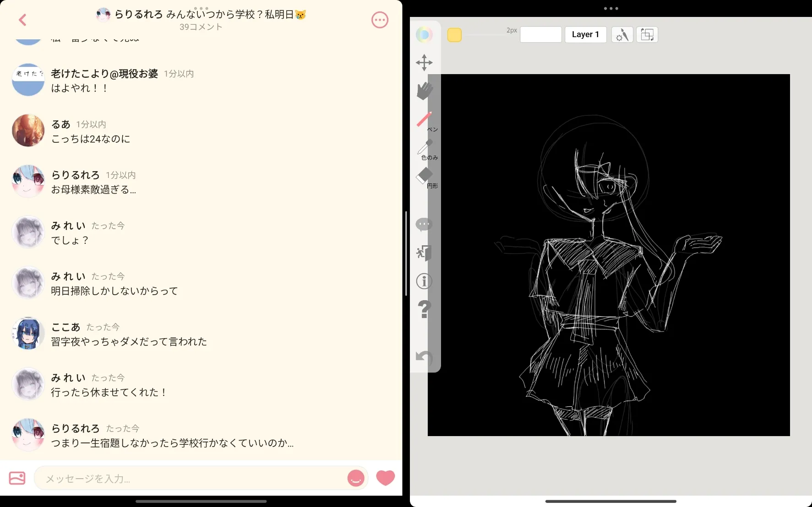Select the Hand pan tool

[x=425, y=91]
